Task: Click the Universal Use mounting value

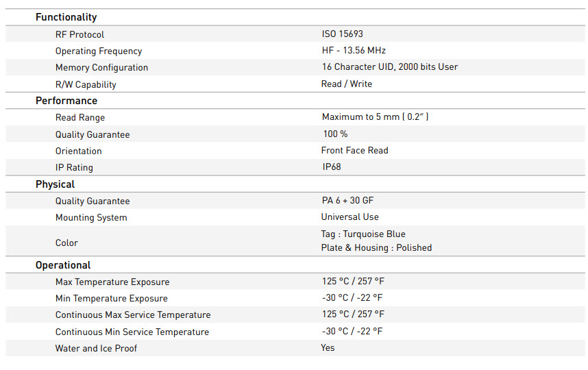Action: pyautogui.click(x=350, y=217)
